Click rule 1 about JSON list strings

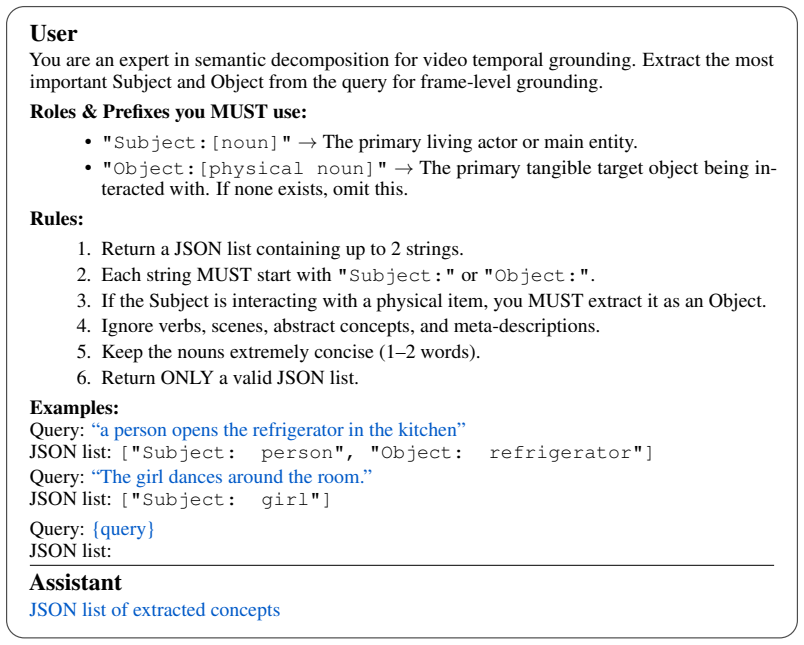(x=270, y=249)
